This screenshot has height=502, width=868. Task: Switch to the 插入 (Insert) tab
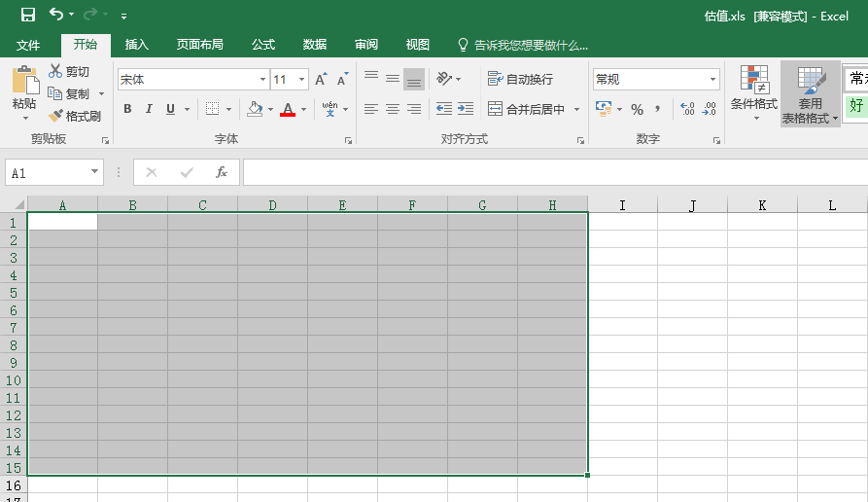[137, 45]
